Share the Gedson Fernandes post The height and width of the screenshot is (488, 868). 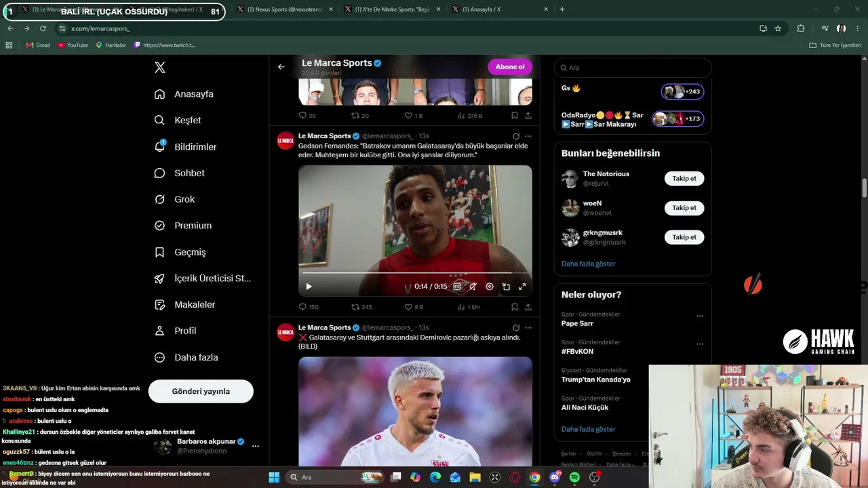(528, 307)
